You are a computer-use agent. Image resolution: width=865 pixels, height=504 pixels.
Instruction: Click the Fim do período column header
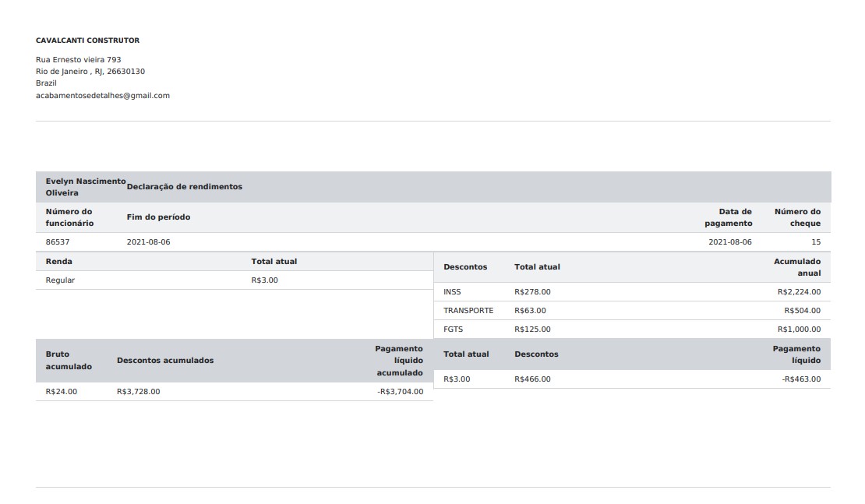(x=158, y=217)
